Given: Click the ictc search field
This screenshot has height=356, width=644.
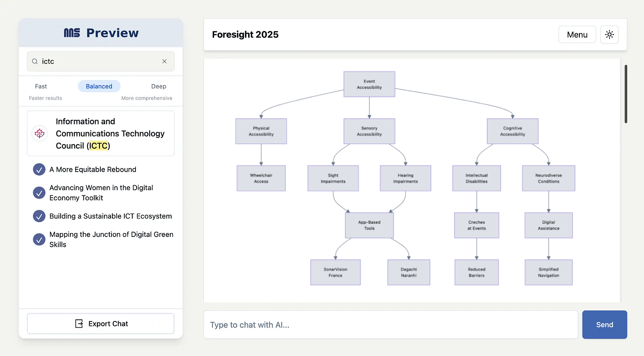Looking at the screenshot, I should pos(101,61).
